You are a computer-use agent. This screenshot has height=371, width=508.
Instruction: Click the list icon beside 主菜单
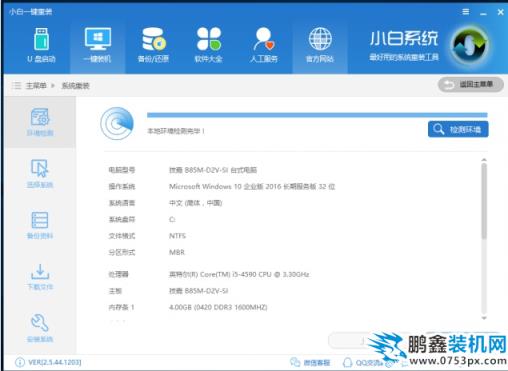click(16, 86)
